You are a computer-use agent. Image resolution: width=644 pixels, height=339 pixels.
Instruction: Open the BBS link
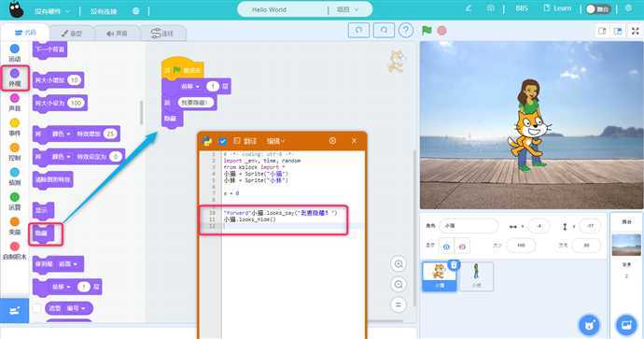click(x=522, y=8)
